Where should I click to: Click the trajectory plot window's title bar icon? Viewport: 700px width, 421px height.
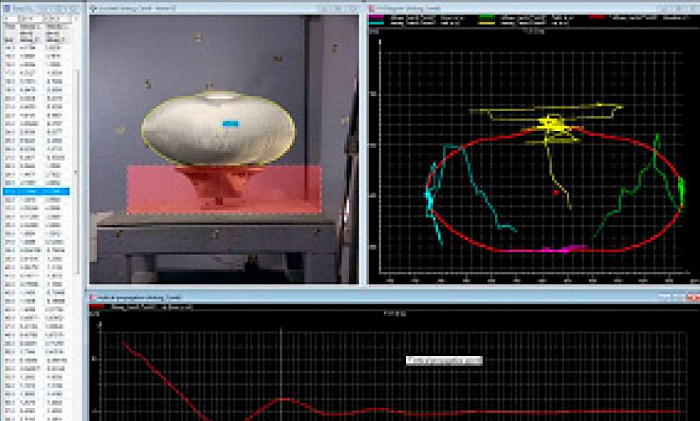tap(371, 8)
